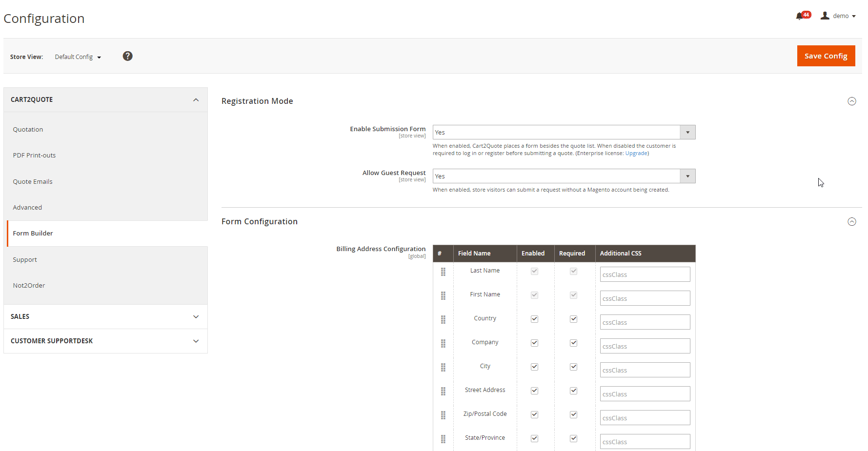This screenshot has height=451, width=868.
Task: Toggle Enabled checkbox for Street Address
Action: 534,391
